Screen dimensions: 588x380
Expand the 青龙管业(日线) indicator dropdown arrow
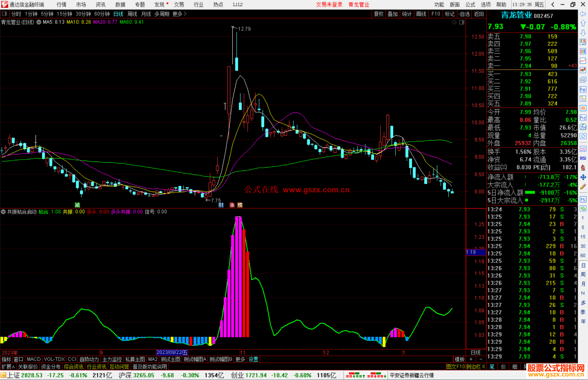click(x=39, y=22)
